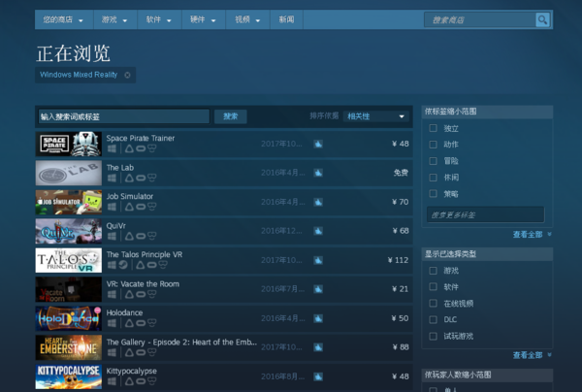Click review thumbs-up icon for QuiVr

tap(318, 231)
